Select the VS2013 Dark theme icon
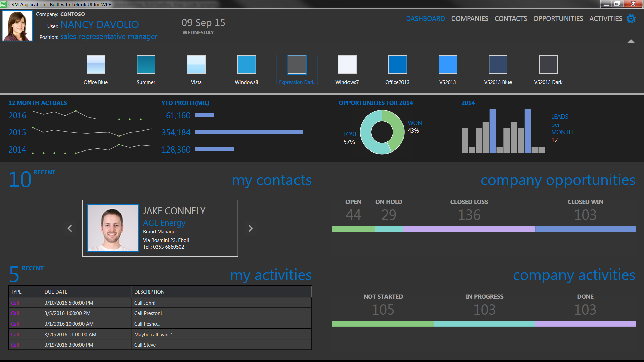The width and height of the screenshot is (644, 362). (548, 65)
